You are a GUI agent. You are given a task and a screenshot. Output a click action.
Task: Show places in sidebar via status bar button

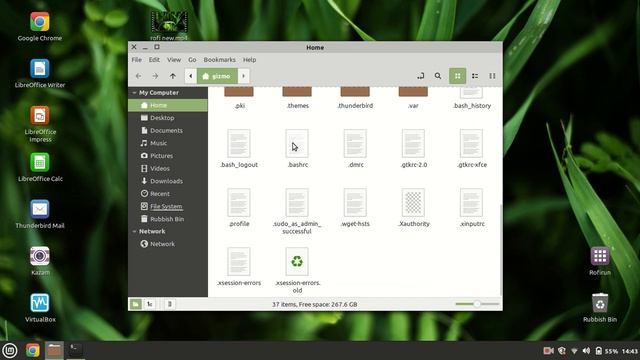tap(136, 304)
